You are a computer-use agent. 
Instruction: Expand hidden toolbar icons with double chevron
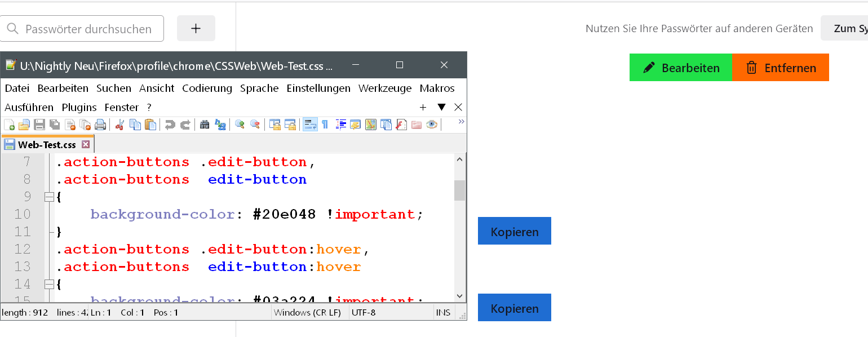tap(461, 121)
